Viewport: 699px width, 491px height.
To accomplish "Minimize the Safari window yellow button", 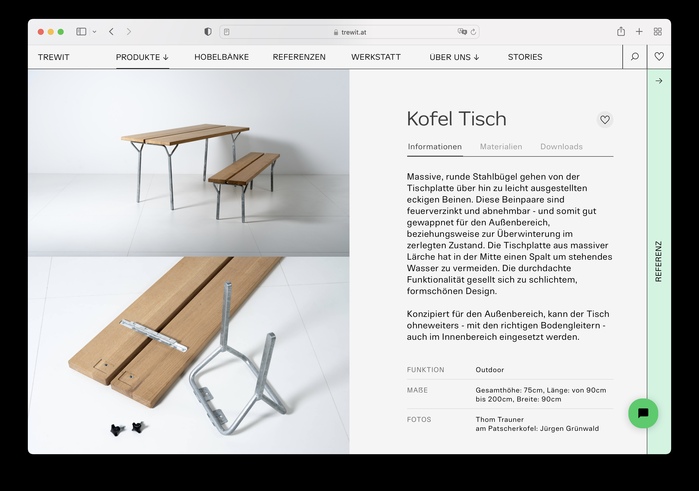I will (51, 32).
